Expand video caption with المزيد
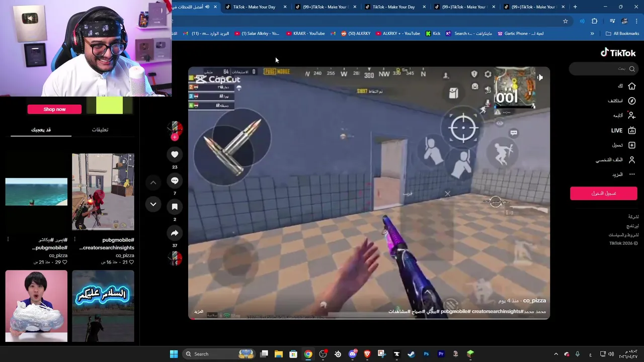Screen dimensions: 644x362 pyautogui.click(x=199, y=312)
